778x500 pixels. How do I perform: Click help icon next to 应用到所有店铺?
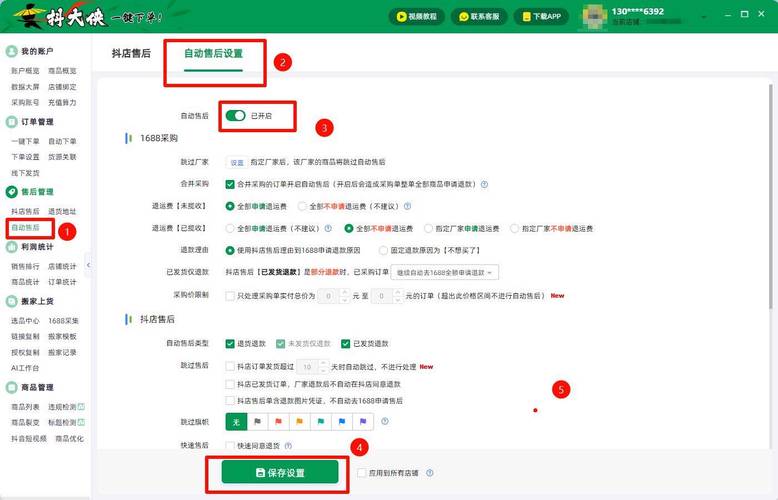[x=430, y=473]
